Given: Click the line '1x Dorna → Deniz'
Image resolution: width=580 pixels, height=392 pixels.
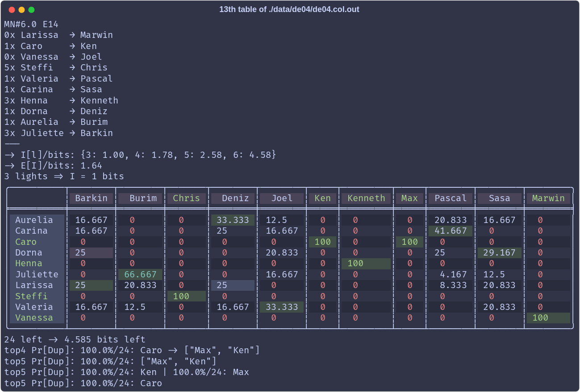Looking at the screenshot, I should click(x=56, y=111).
